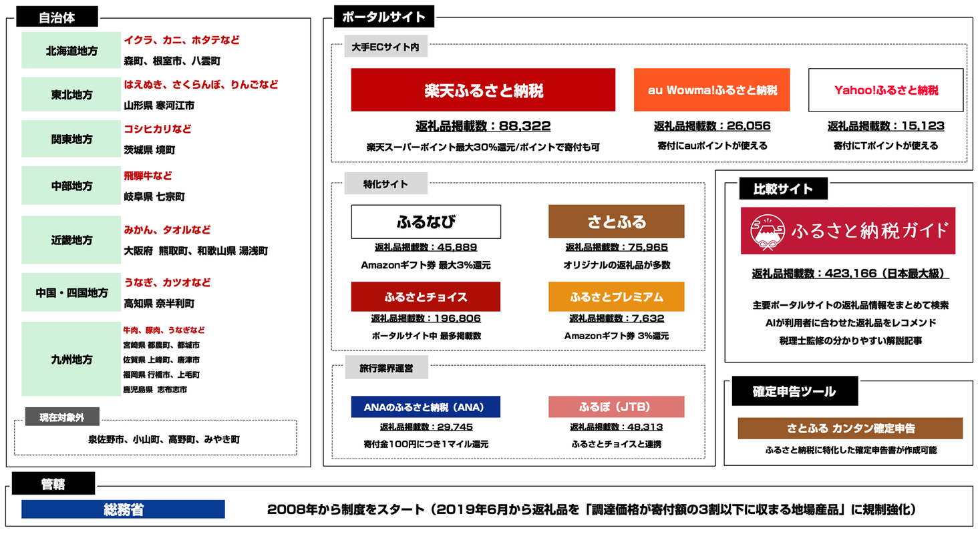Select the text 山形県 寒河江市
Image resolution: width=980 pixels, height=534 pixels.
(x=159, y=105)
